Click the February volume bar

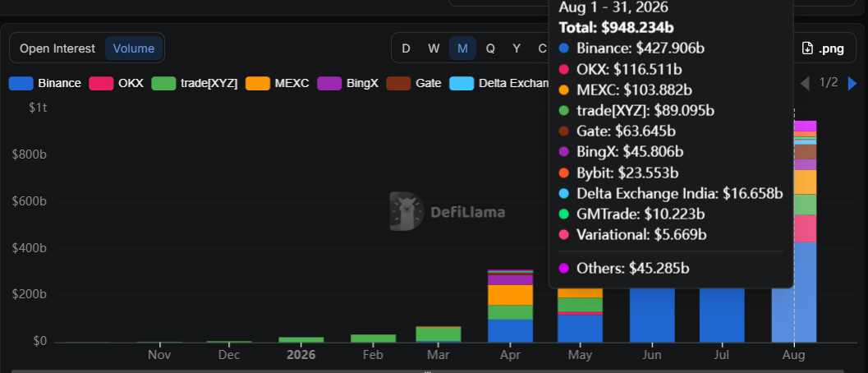click(x=373, y=338)
